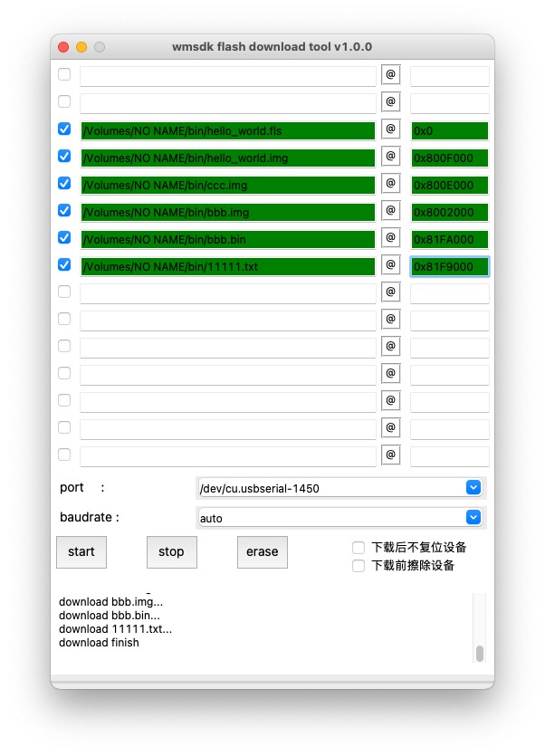Click the @ button beside hello_world.fls
Screen dimensions: 545x756
pos(391,129)
